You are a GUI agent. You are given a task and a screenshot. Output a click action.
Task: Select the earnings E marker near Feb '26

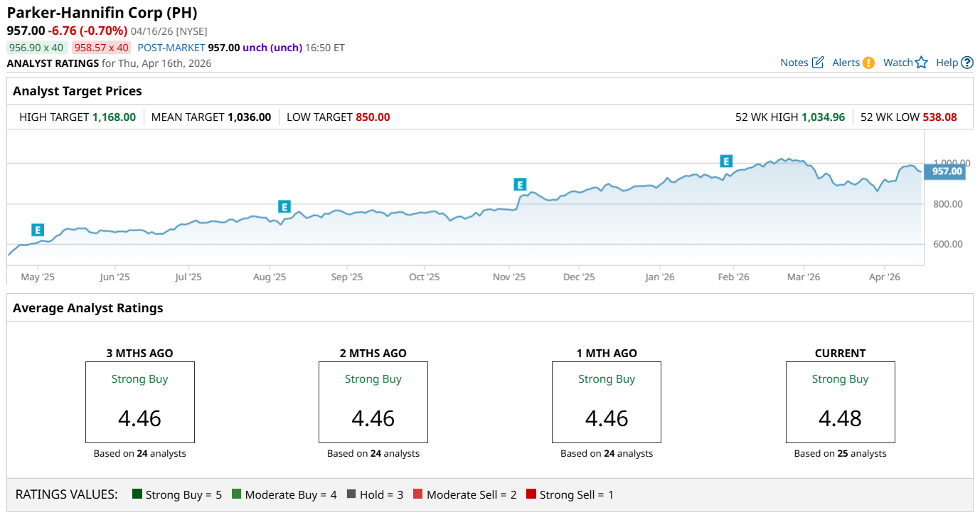726,161
